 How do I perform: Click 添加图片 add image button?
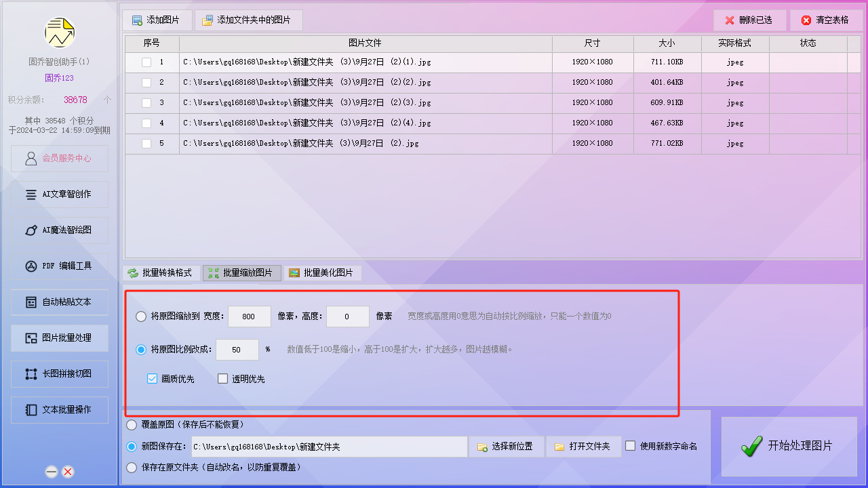(x=157, y=20)
